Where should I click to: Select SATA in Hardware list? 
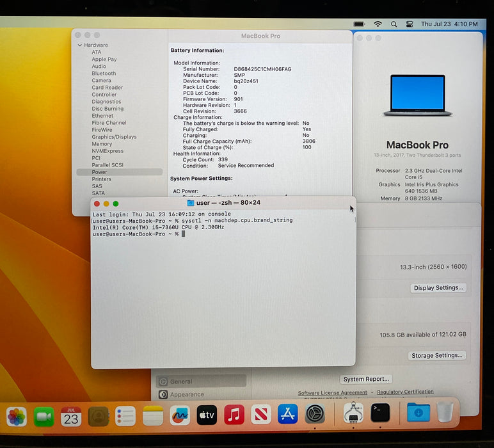[x=98, y=193]
